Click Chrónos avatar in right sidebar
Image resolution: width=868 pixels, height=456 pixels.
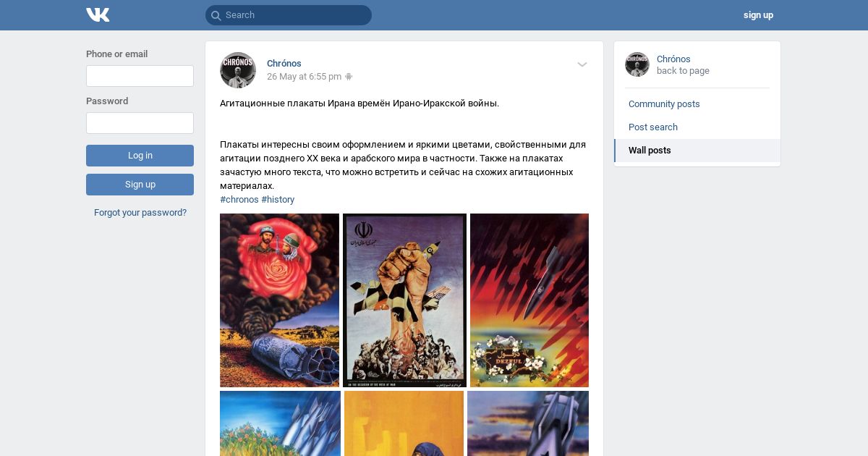pyautogui.click(x=637, y=64)
